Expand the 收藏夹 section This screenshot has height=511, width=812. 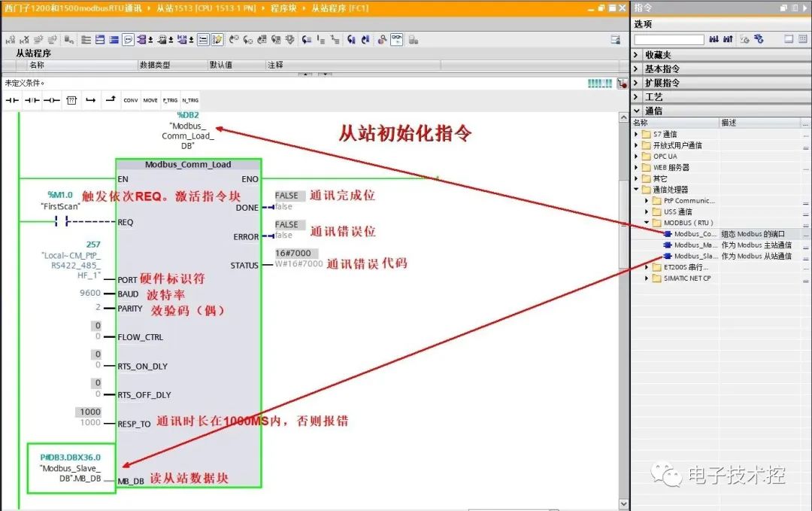(636, 54)
